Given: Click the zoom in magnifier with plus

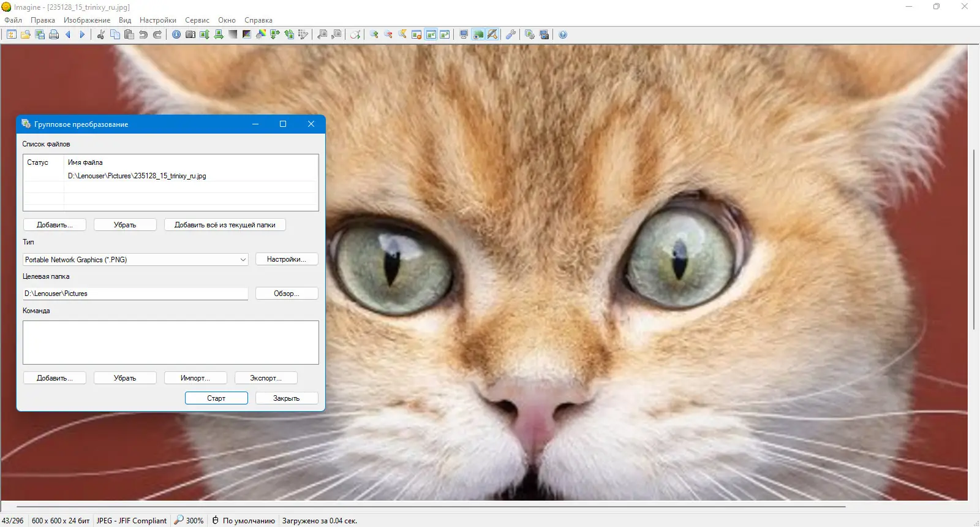Looking at the screenshot, I should pyautogui.click(x=374, y=35).
